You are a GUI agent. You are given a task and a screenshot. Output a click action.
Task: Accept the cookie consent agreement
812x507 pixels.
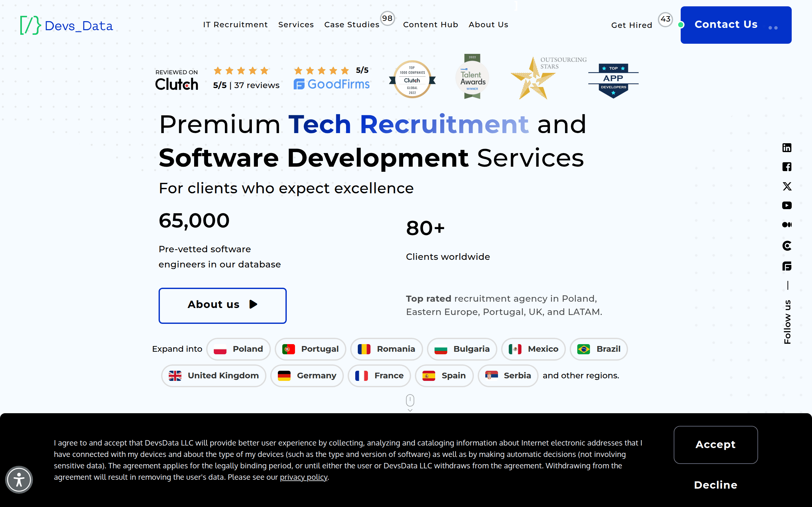pyautogui.click(x=715, y=445)
